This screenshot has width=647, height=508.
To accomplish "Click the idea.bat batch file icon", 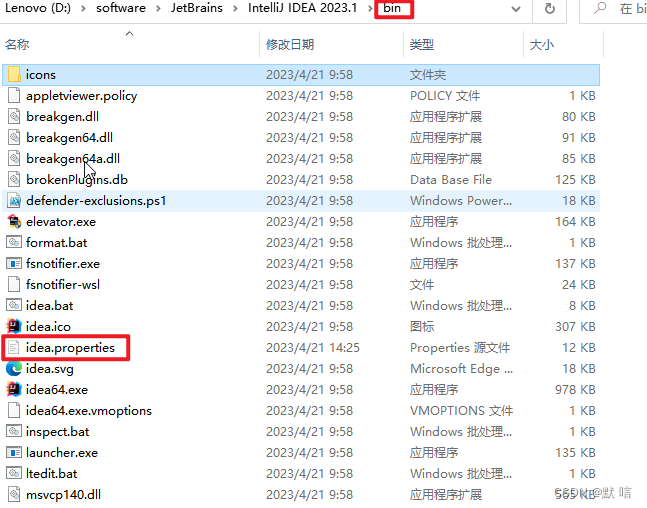I will point(14,306).
